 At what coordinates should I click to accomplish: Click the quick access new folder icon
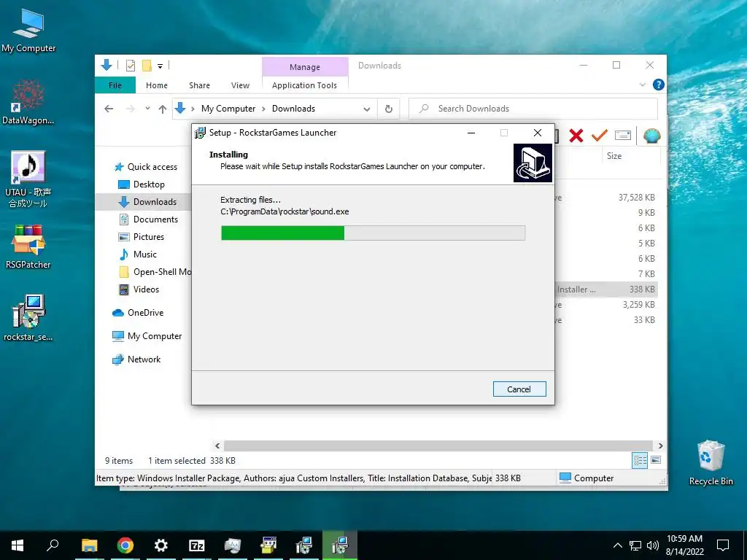[x=147, y=66]
